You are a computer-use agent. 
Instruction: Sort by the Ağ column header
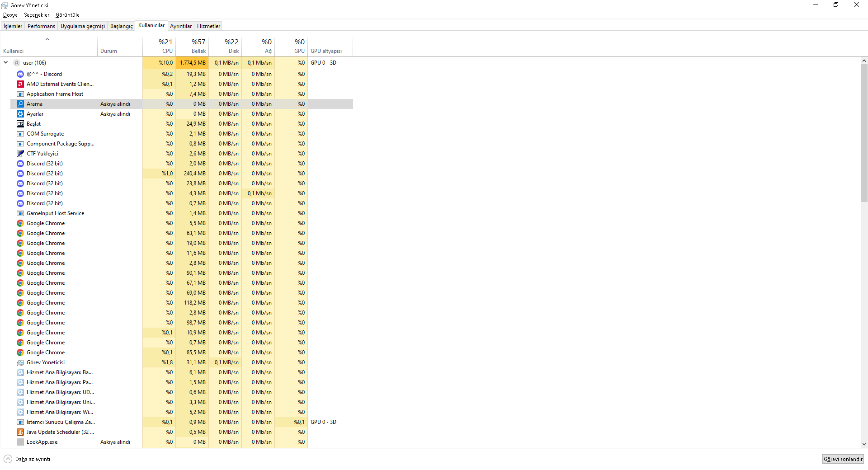(x=258, y=47)
